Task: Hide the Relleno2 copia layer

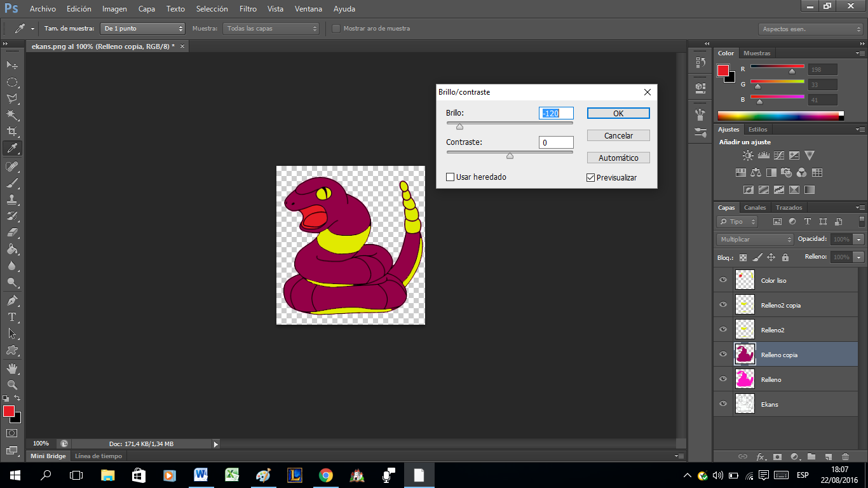Action: [722, 305]
